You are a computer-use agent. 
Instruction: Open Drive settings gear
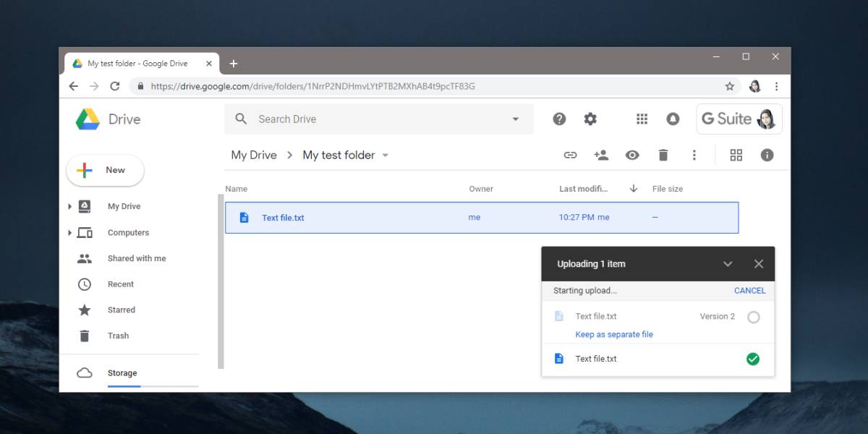[x=590, y=119]
